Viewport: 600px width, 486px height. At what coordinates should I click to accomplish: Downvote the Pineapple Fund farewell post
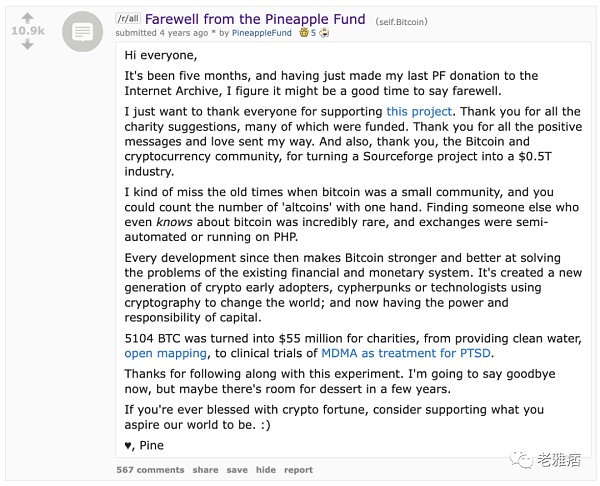point(27,45)
